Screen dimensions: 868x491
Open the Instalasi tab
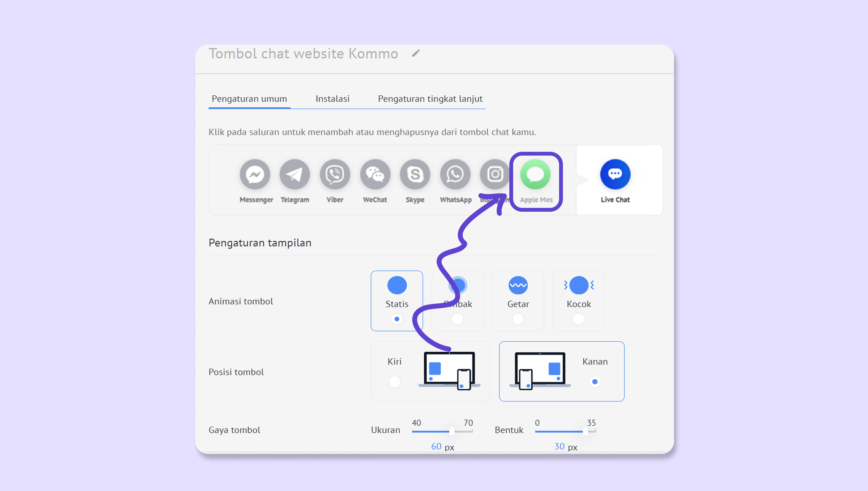pos(333,99)
